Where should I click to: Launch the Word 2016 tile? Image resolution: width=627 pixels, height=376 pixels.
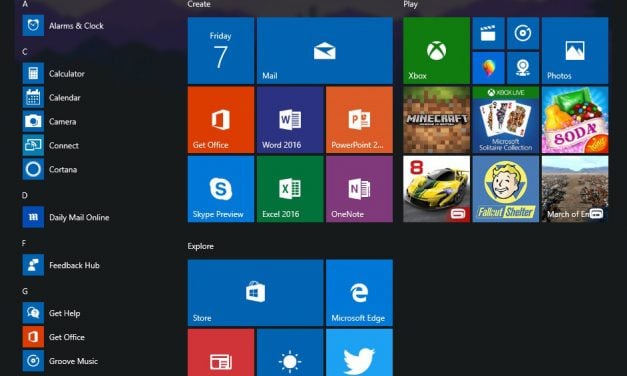[x=290, y=120]
